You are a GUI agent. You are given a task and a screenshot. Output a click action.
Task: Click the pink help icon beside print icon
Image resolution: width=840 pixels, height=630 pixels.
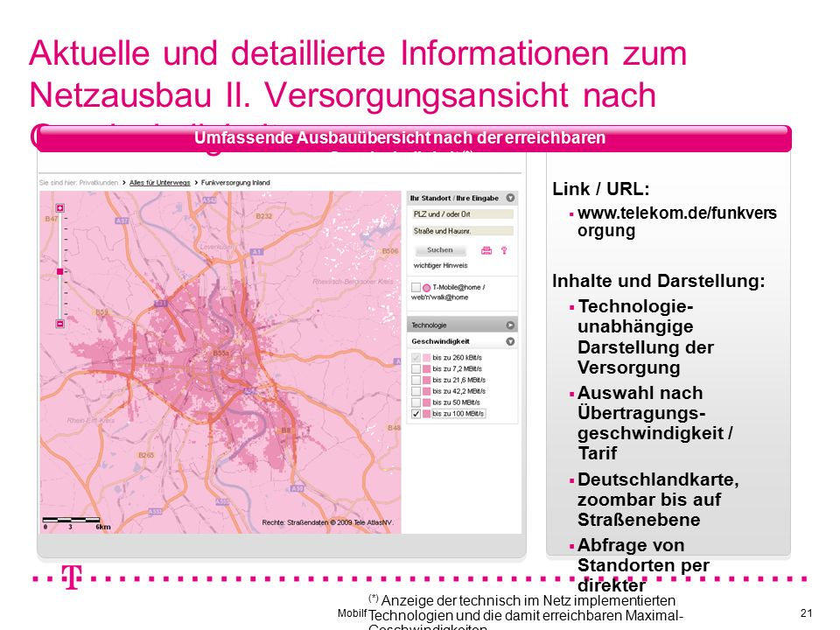point(504,250)
